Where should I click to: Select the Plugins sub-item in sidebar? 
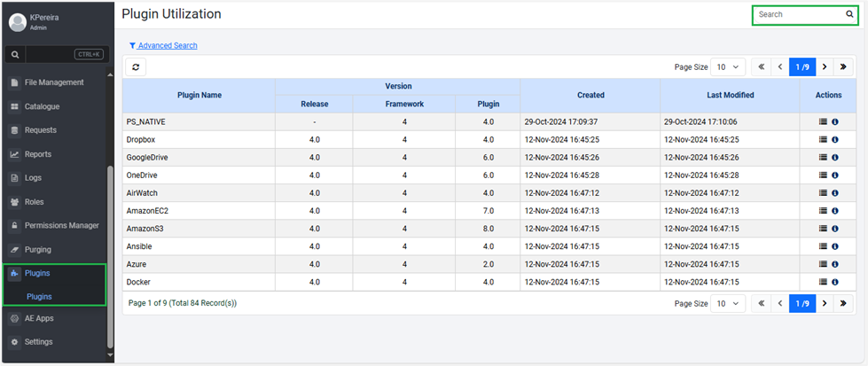[x=39, y=296]
